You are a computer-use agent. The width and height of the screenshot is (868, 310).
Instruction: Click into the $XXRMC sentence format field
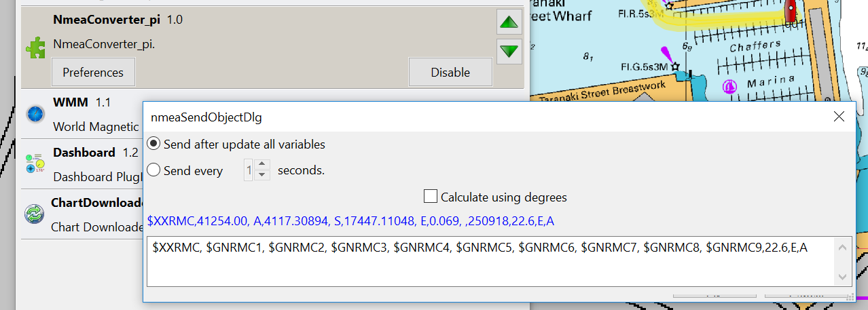[x=489, y=261]
